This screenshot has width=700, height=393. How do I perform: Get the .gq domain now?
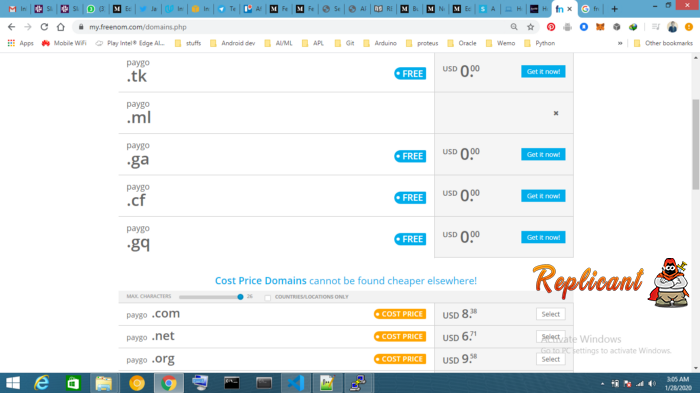543,238
